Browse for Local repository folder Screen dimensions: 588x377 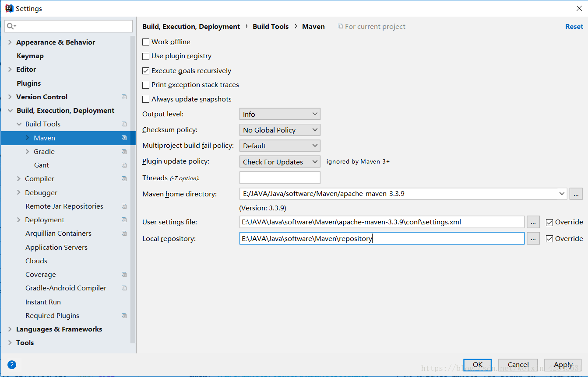click(533, 239)
